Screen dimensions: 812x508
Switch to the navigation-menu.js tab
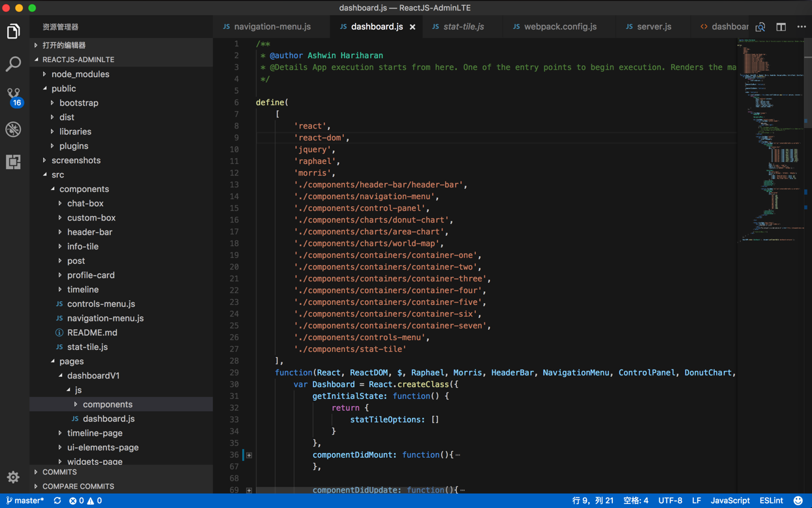[x=272, y=27]
